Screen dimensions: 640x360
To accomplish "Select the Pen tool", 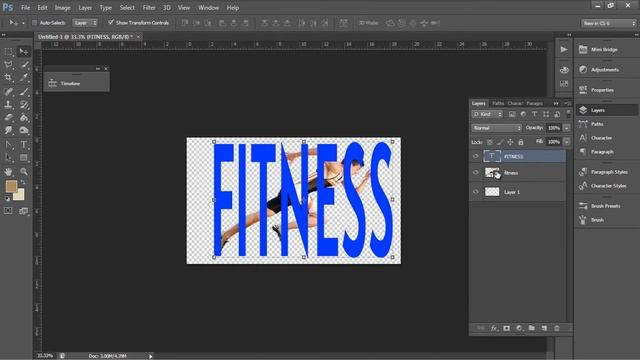I will pyautogui.click(x=8, y=145).
